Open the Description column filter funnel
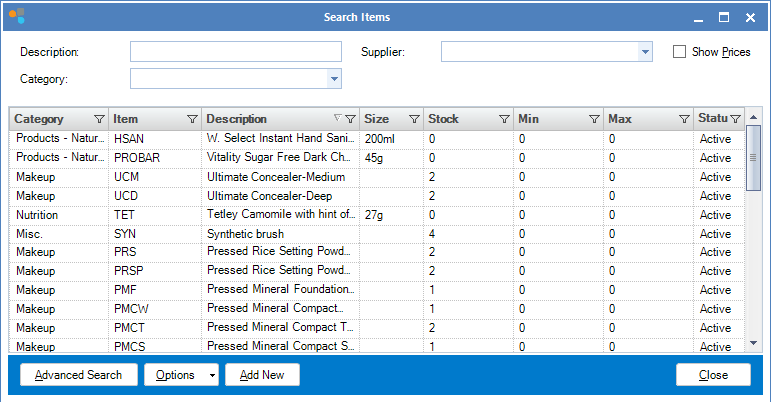Screen dimensions: 771x402 [x=350, y=119]
